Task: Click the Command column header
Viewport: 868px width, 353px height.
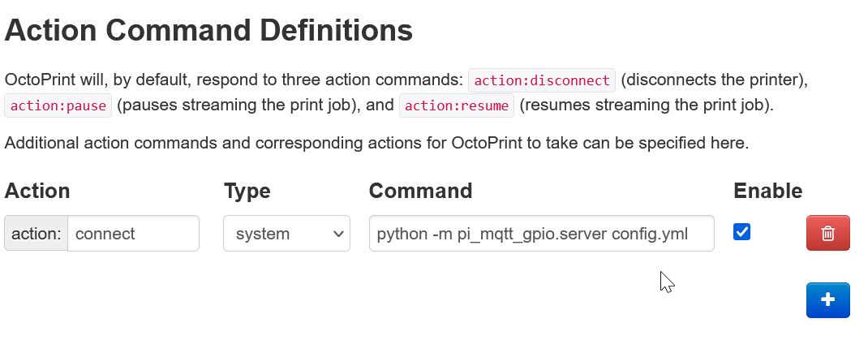Action: point(421,191)
